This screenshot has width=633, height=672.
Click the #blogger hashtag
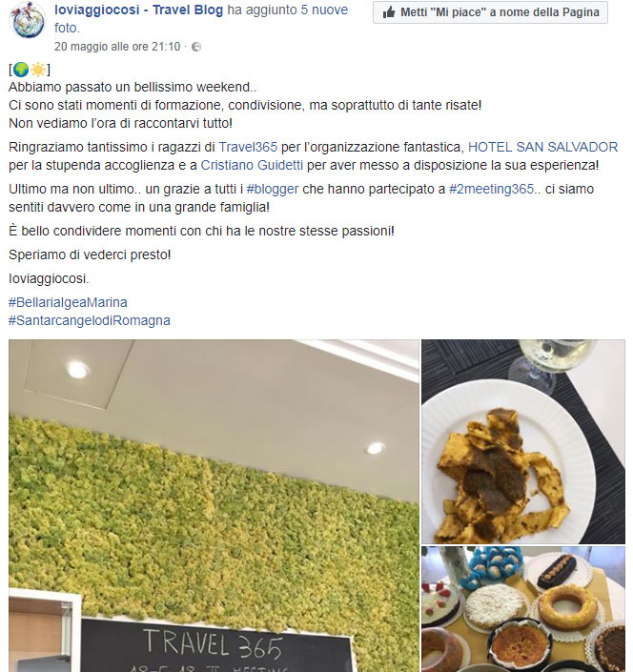coord(273,189)
